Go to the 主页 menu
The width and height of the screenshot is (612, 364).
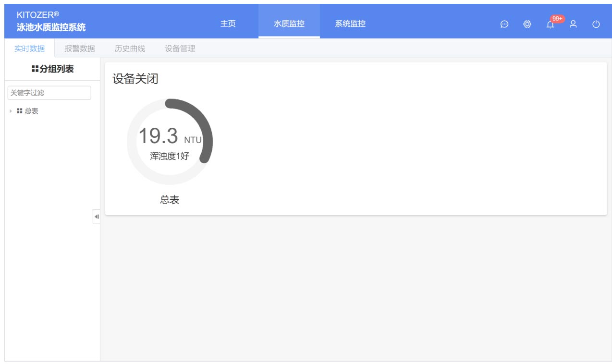click(228, 24)
